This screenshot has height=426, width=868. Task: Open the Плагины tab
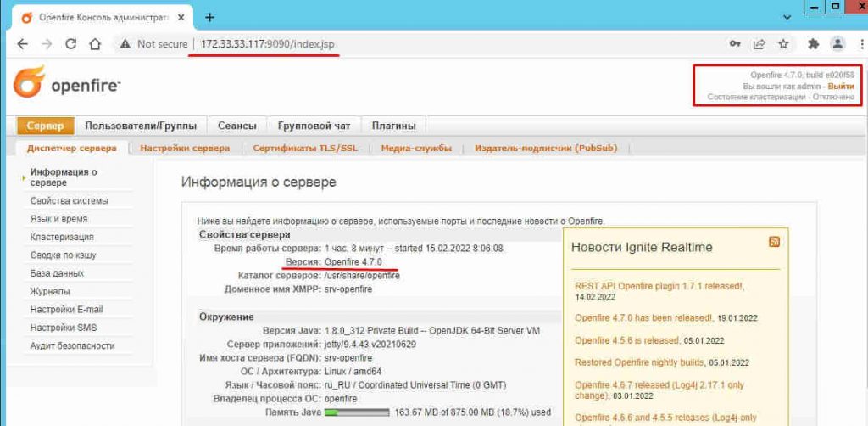click(395, 126)
